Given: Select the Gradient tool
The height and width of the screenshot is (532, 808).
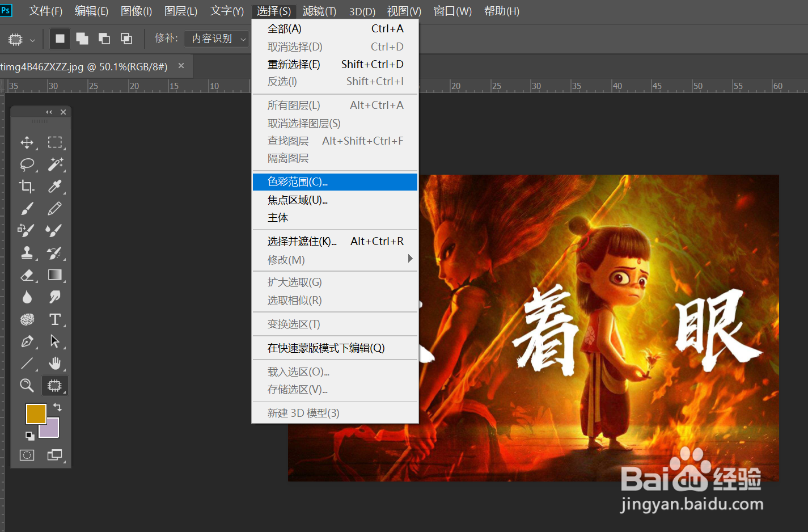Looking at the screenshot, I should [x=55, y=275].
